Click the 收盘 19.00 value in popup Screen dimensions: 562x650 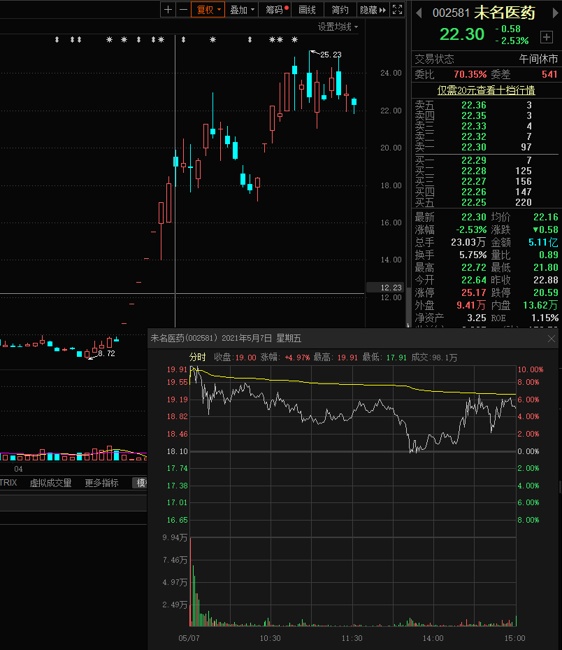click(245, 357)
